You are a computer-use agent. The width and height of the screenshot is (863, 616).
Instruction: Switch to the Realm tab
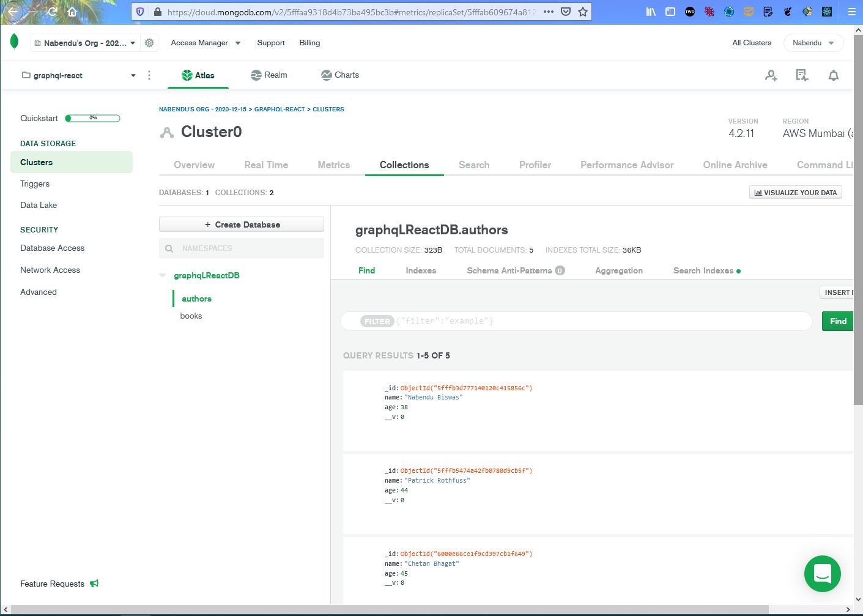pos(269,75)
